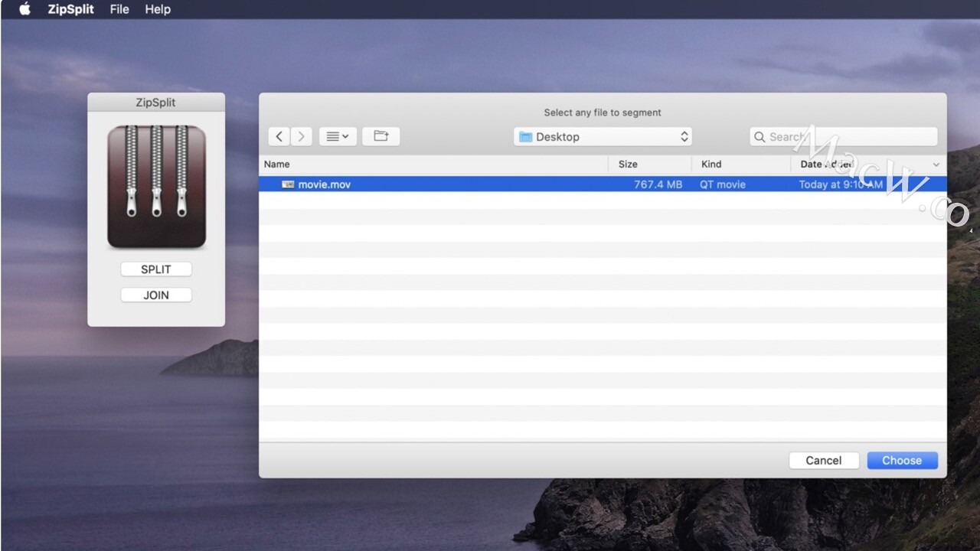Sort by the Date Added column header
This screenshot has width=980, height=551.
tap(869, 165)
